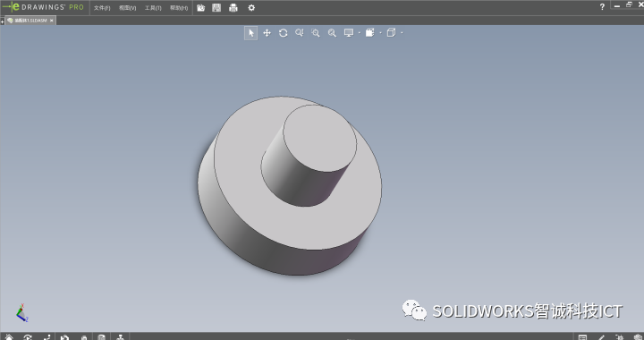644x340 pixels.
Task: Select the arrow Select tool
Action: tap(251, 33)
